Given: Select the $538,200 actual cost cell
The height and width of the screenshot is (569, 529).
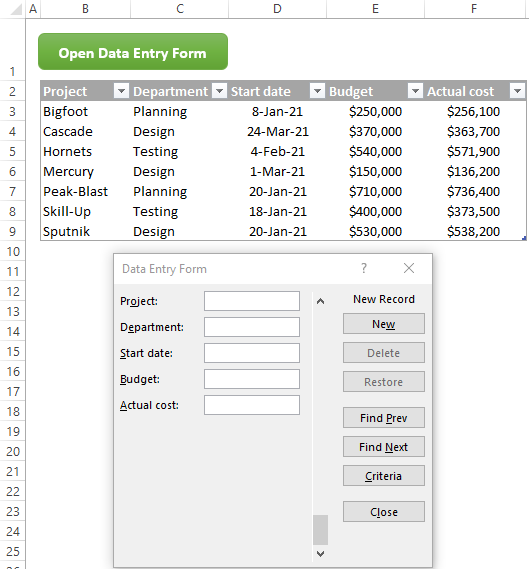Looking at the screenshot, I should click(474, 231).
